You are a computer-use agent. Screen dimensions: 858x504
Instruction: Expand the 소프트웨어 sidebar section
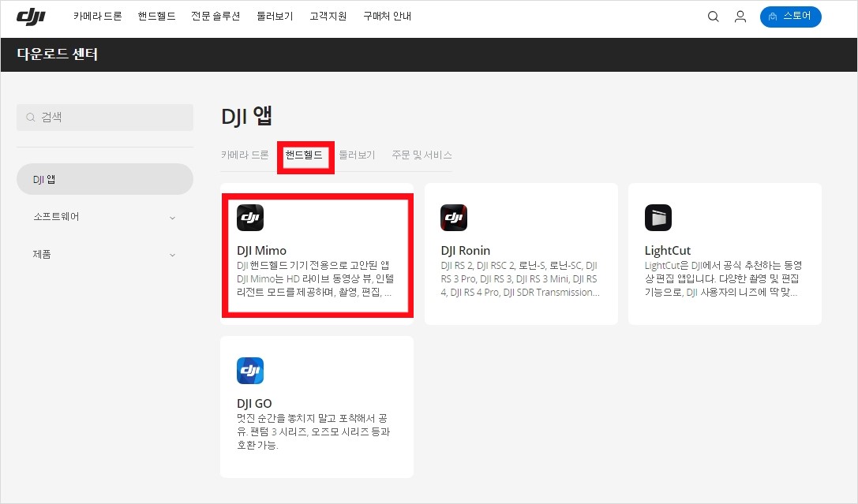104,216
